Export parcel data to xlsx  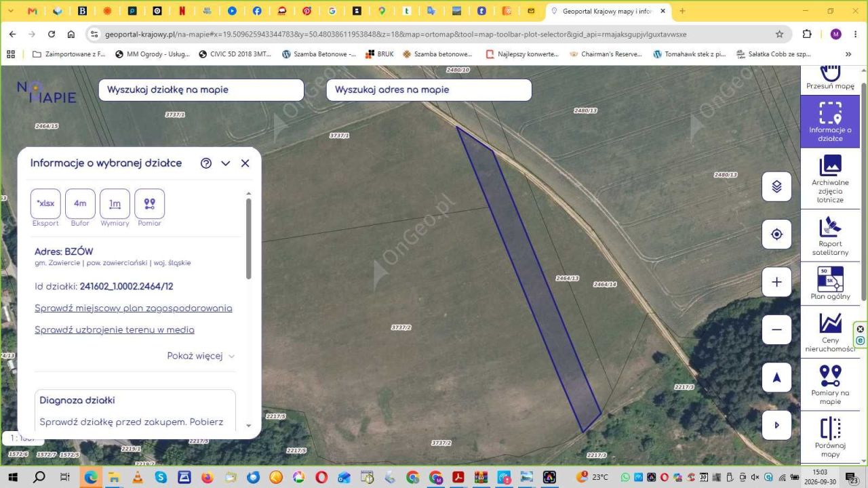coord(45,203)
